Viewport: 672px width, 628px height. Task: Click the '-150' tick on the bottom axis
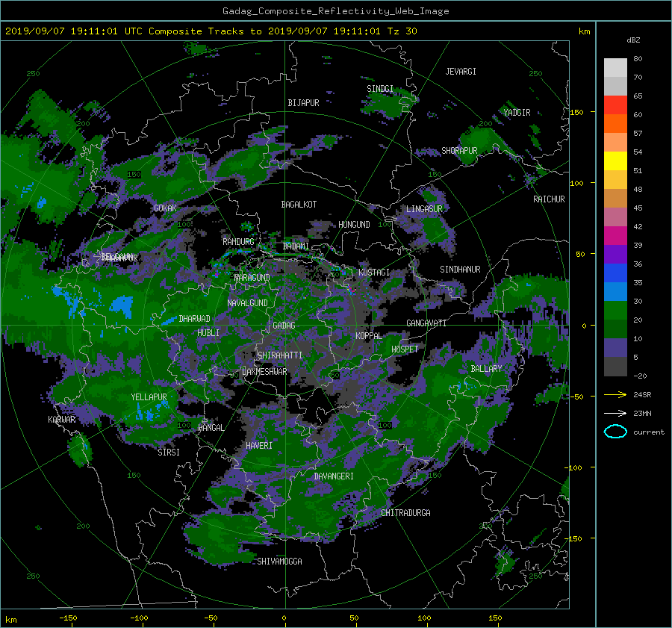(68, 618)
